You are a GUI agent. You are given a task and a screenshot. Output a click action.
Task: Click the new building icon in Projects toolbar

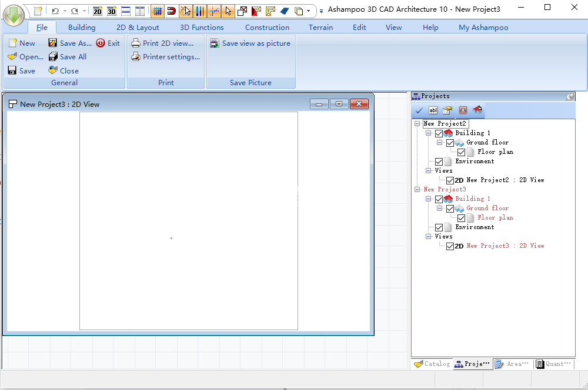(x=477, y=110)
